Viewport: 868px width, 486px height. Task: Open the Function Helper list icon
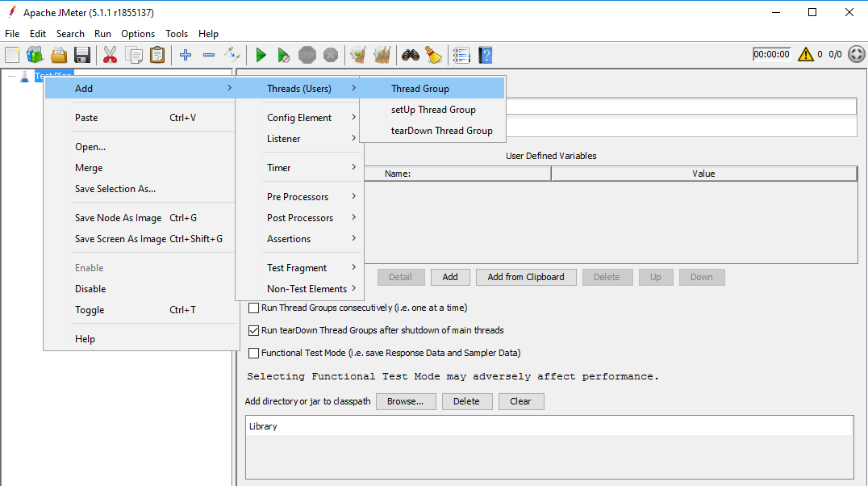(x=461, y=55)
